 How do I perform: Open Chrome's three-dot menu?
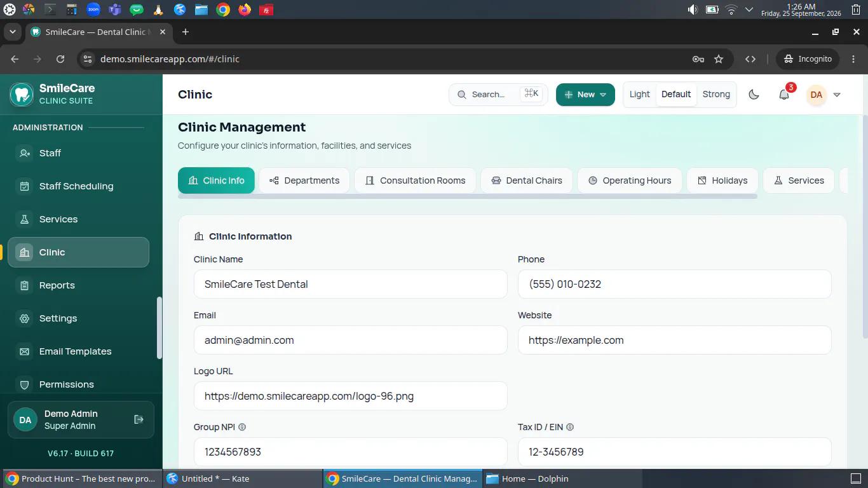853,59
